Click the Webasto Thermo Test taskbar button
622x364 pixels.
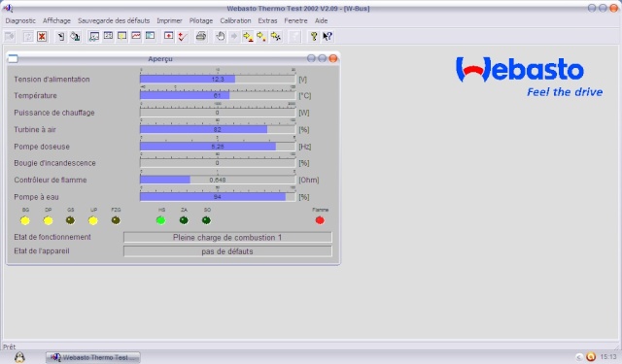click(x=93, y=357)
